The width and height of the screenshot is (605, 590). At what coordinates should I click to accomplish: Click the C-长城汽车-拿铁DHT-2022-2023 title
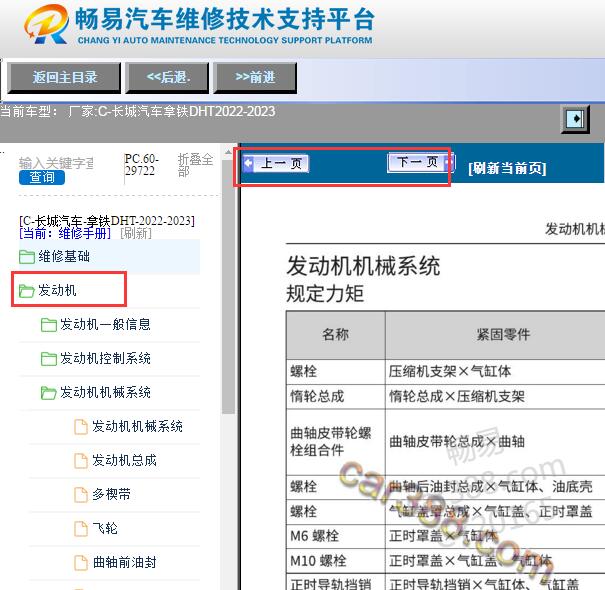coord(107,221)
